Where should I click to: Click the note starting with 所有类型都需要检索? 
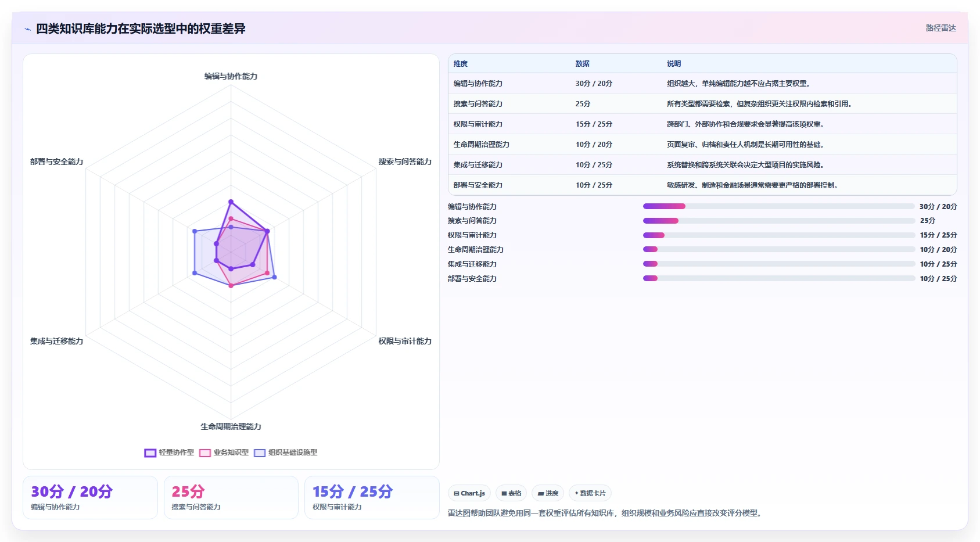pyautogui.click(x=760, y=104)
